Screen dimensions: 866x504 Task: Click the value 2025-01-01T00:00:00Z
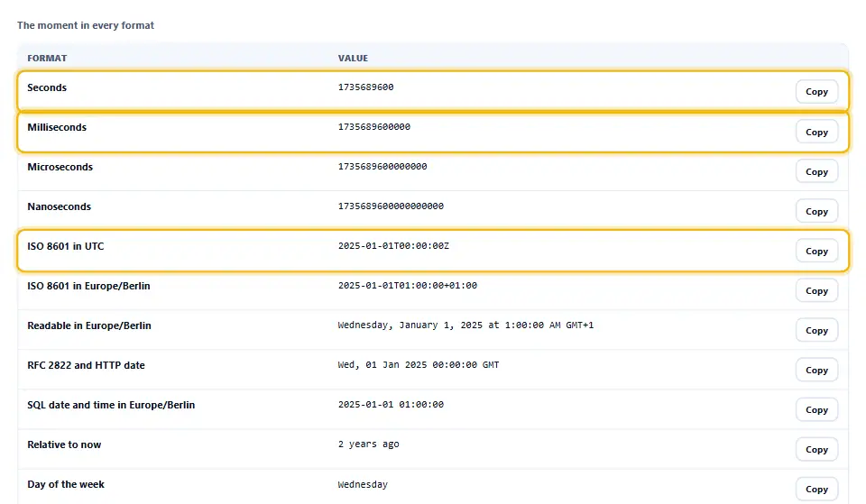[393, 246]
